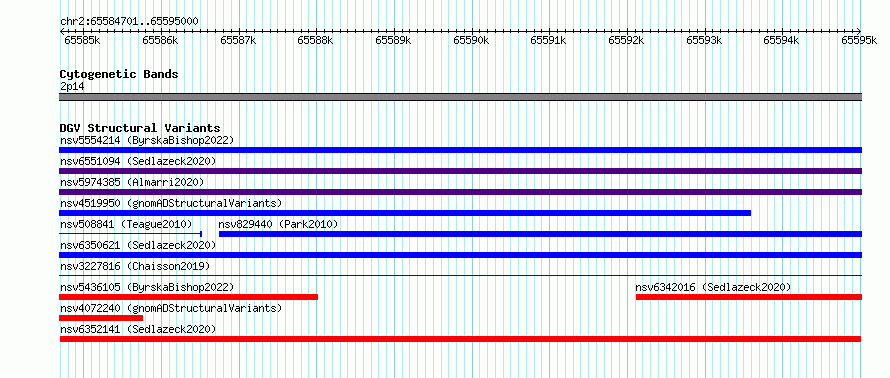The image size is (890, 378).
Task: Click the gray 2p14 cytogenetic band bar
Action: tap(460, 97)
